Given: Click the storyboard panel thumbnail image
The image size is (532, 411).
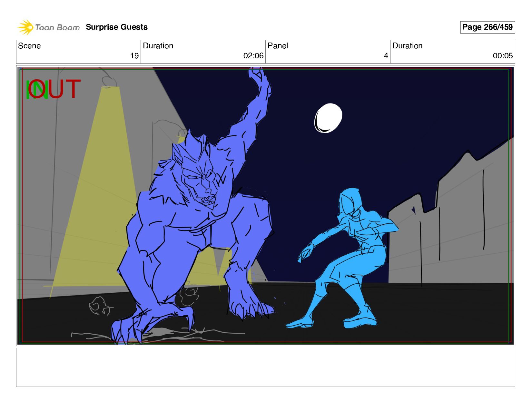Looking at the screenshot, I should (265, 206).
